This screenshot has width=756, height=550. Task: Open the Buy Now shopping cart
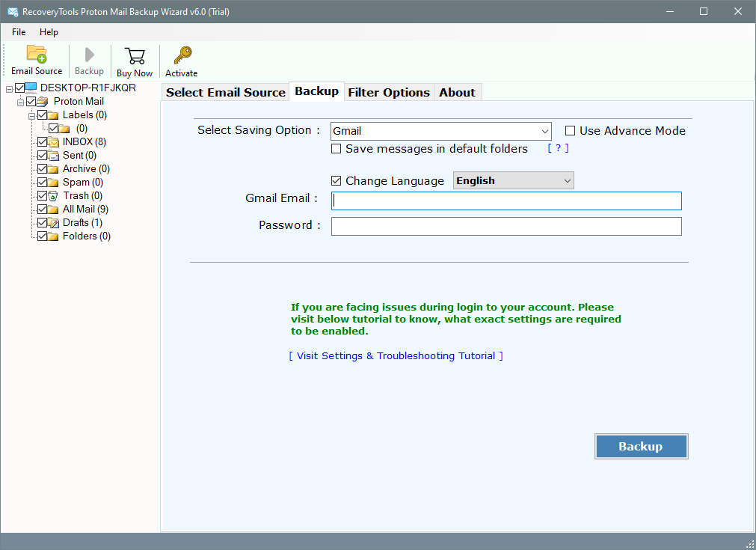[135, 56]
